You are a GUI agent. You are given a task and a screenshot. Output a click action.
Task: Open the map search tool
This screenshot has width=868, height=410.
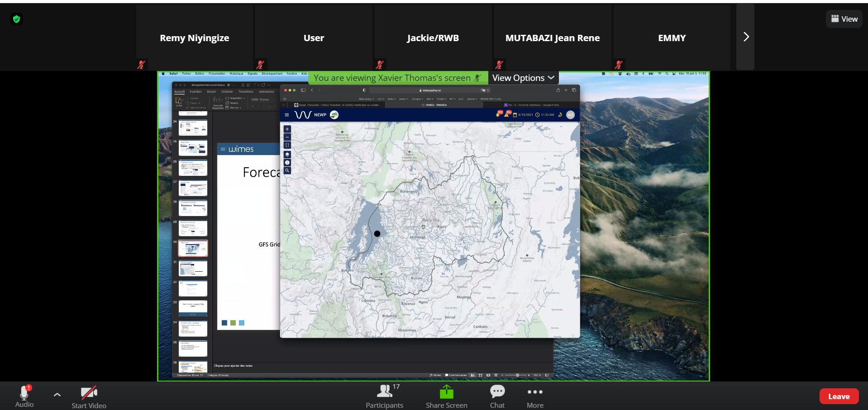(x=287, y=171)
